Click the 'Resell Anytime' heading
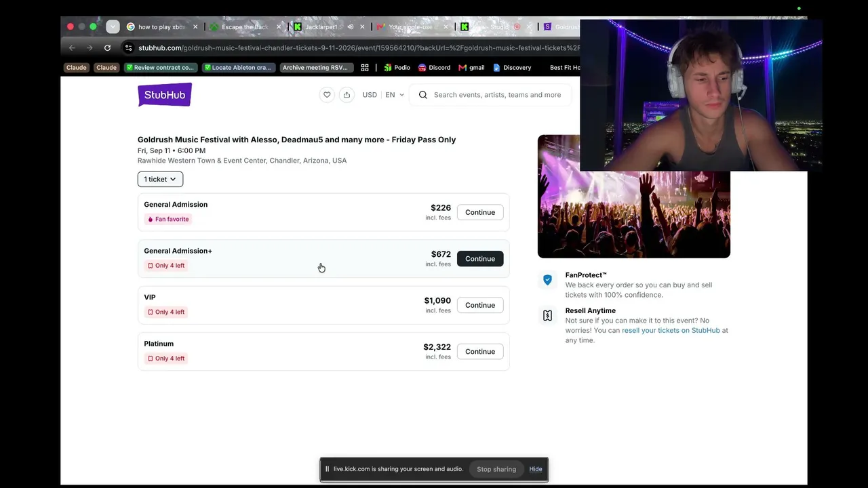Image resolution: width=868 pixels, height=488 pixels. point(591,310)
